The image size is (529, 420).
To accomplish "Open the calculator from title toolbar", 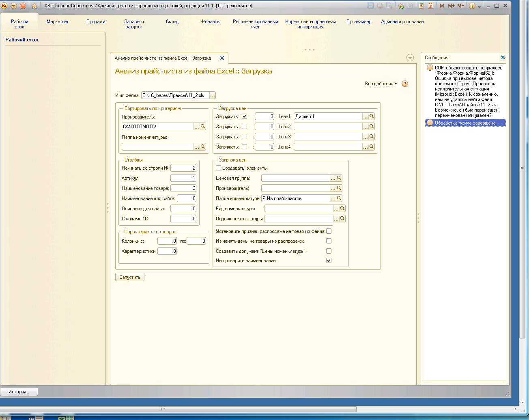I will click(421, 6).
